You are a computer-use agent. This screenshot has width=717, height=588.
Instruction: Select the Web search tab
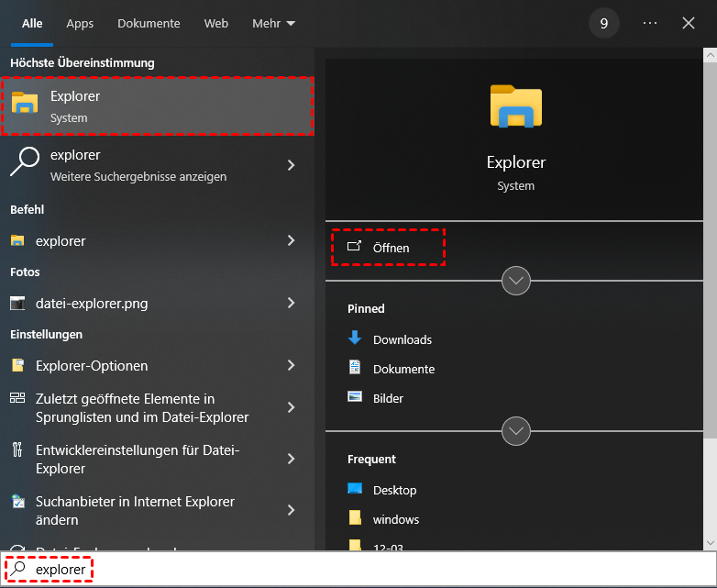click(x=216, y=24)
